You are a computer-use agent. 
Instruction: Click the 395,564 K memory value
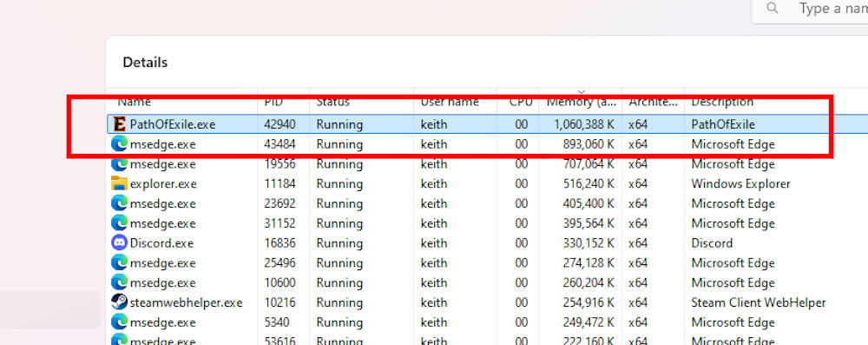point(589,223)
